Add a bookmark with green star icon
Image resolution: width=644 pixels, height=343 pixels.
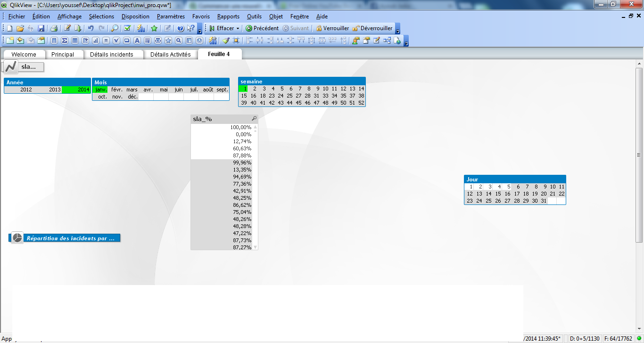154,28
